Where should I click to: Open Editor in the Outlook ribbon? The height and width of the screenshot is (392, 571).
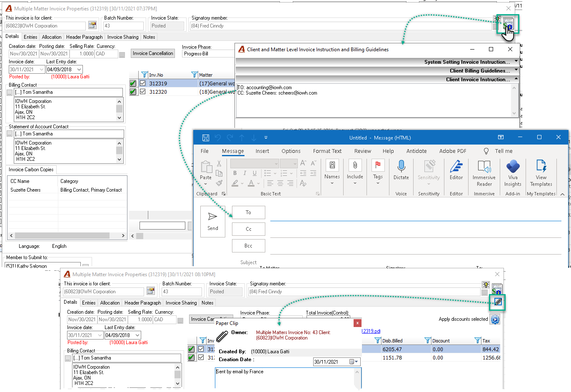click(x=456, y=170)
